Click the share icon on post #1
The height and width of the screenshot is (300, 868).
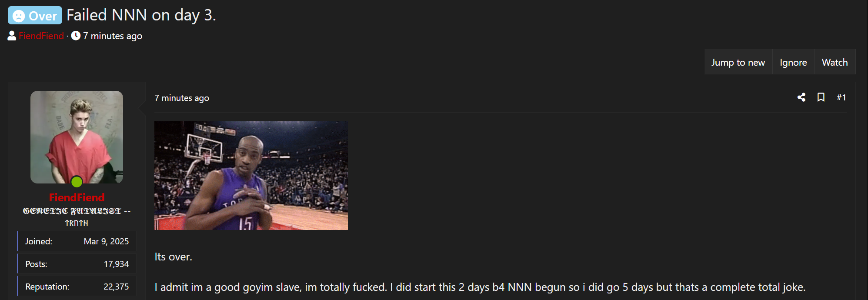pos(801,97)
